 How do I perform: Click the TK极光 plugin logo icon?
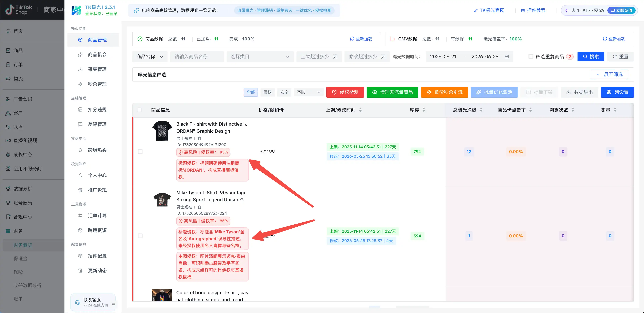76,10
